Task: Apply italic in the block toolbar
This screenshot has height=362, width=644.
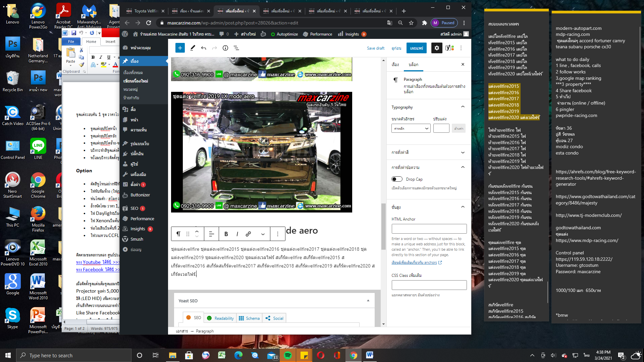Action: 237,234
